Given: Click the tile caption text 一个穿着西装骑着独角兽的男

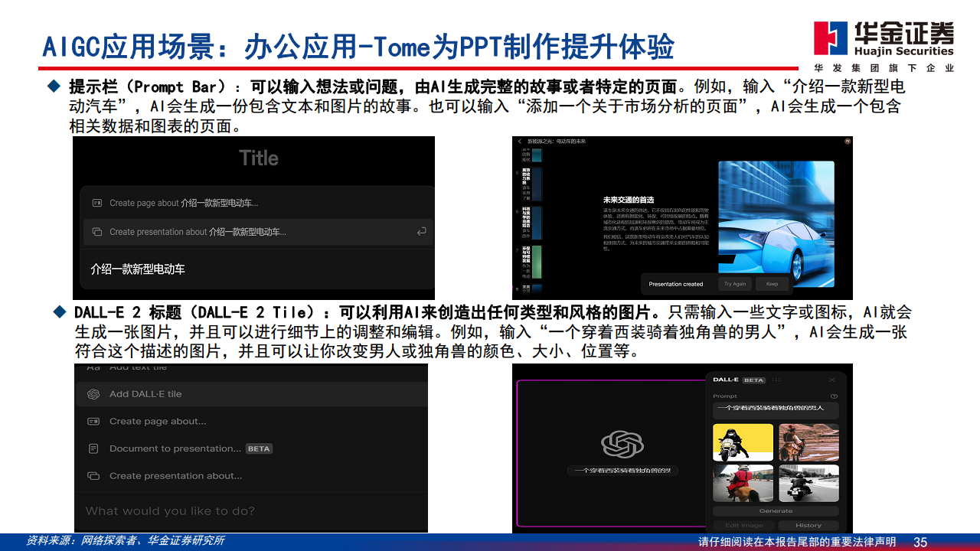Looking at the screenshot, I should point(622,471).
